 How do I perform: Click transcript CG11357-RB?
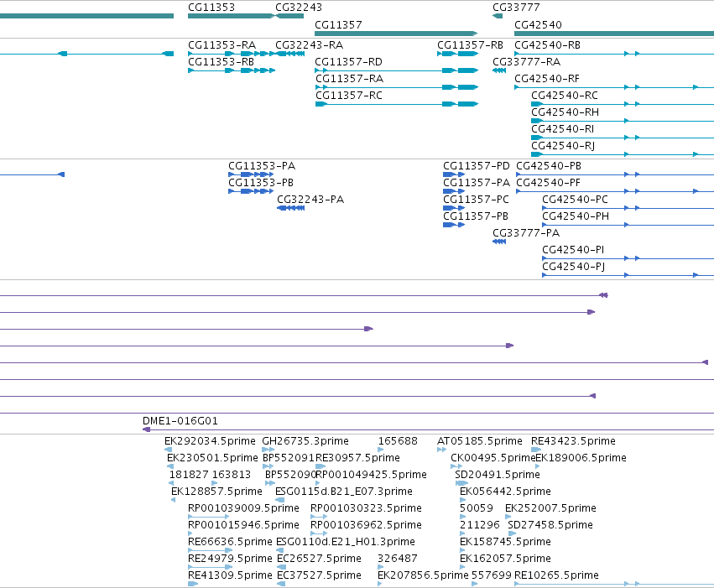(x=470, y=45)
